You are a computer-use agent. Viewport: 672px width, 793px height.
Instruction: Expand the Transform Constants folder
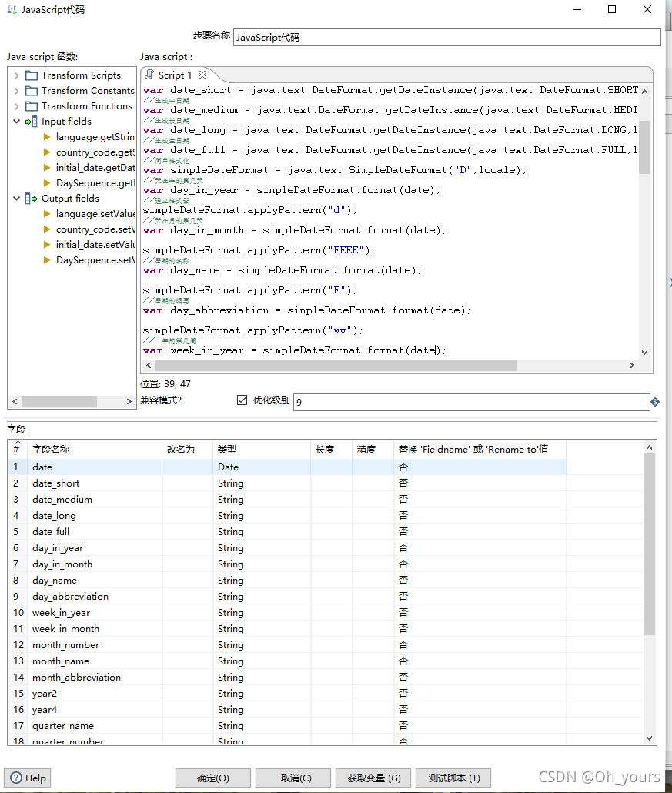coord(16,91)
